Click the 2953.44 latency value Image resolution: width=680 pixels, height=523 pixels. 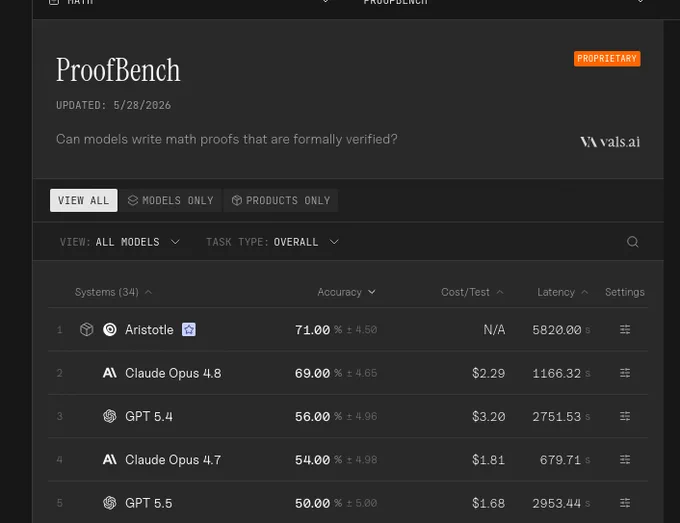pos(557,503)
